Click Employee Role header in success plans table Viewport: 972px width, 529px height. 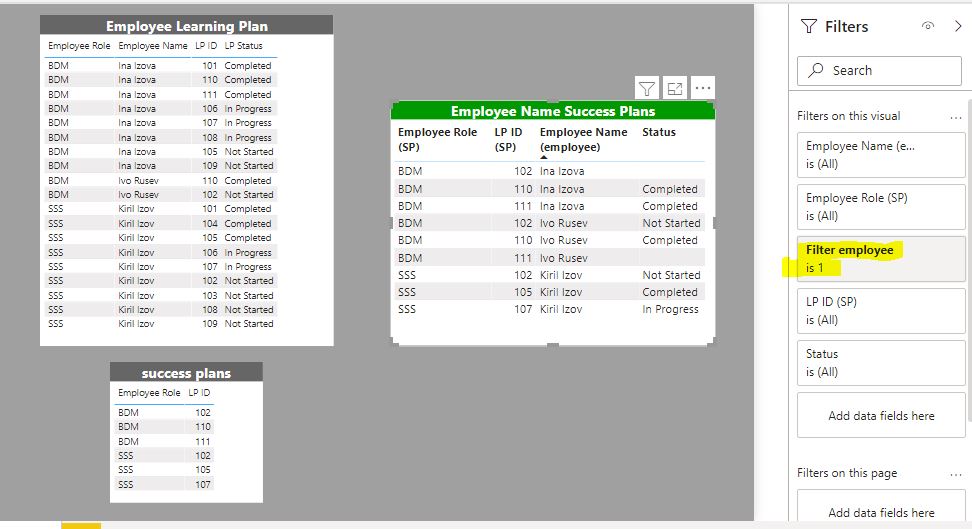pyautogui.click(x=149, y=393)
